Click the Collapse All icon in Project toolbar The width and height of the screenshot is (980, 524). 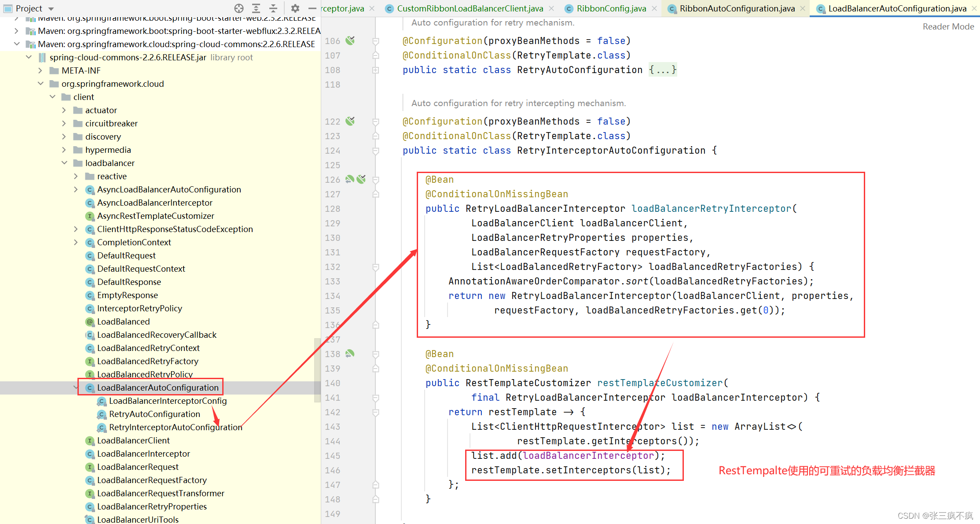click(273, 8)
